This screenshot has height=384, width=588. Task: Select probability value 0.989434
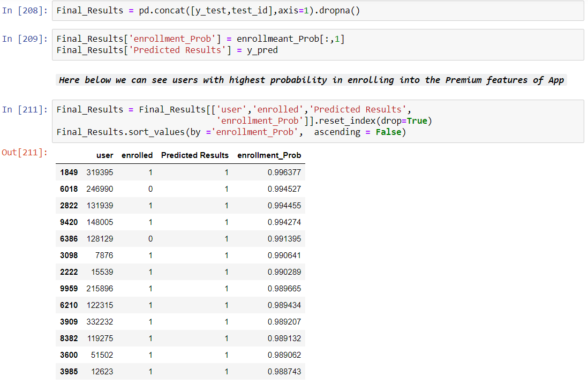[x=284, y=305]
